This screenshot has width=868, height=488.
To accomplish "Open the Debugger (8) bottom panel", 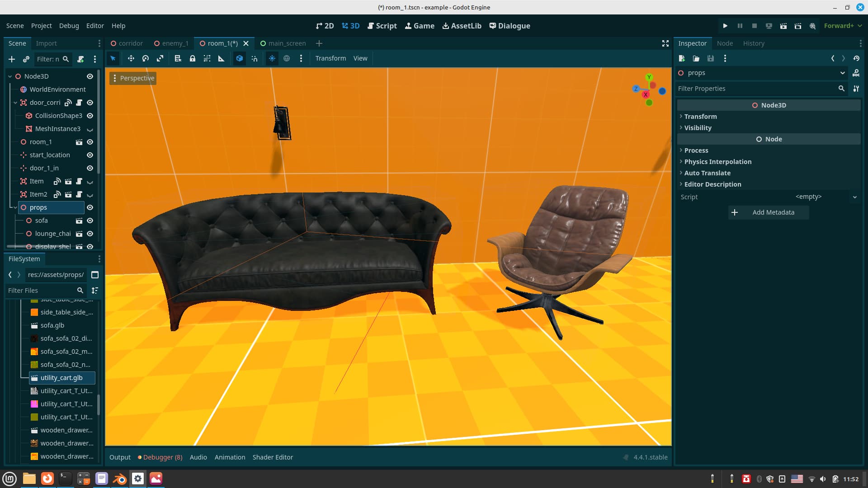I will [x=160, y=457].
